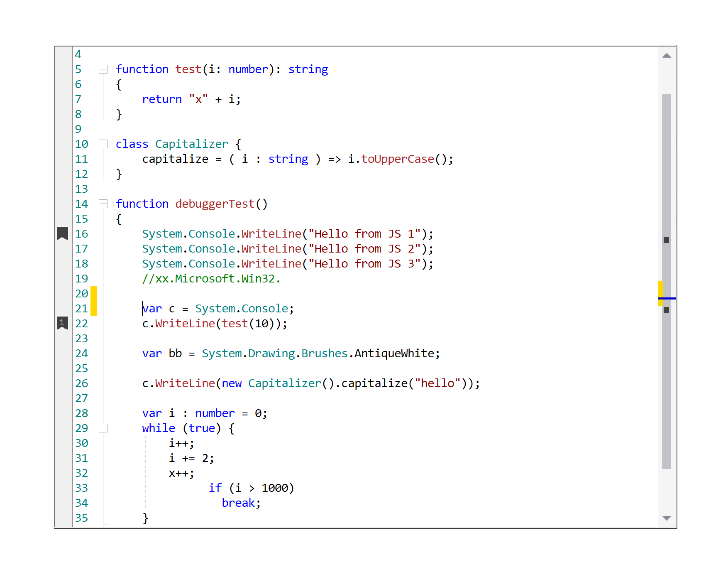Click the lower dark annotation marker on scrollbar

click(666, 310)
